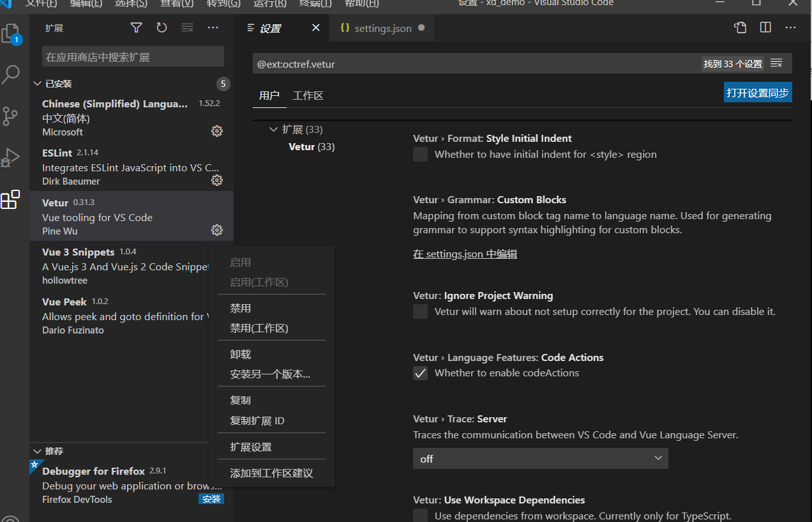812x522 pixels.
Task: Refresh the extensions list
Action: pos(162,27)
